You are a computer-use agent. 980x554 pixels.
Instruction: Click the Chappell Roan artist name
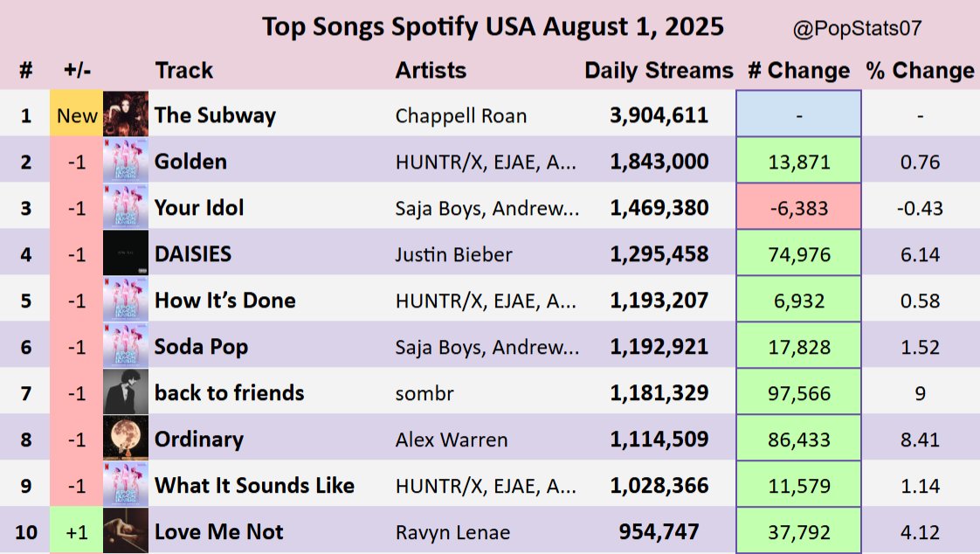click(461, 115)
